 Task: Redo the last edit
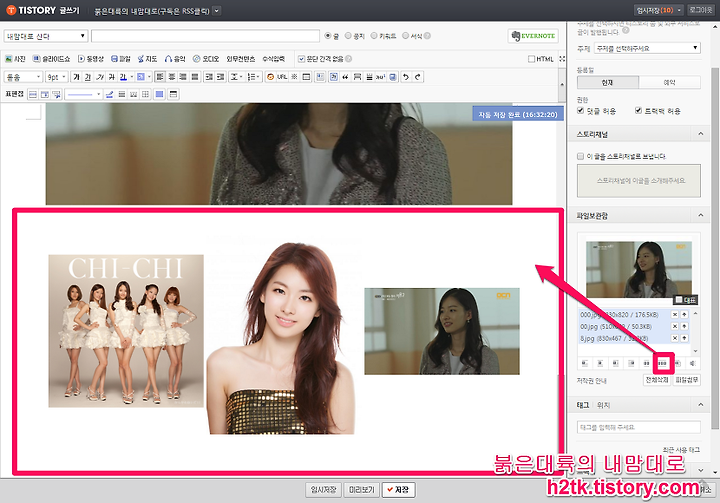tap(417, 77)
